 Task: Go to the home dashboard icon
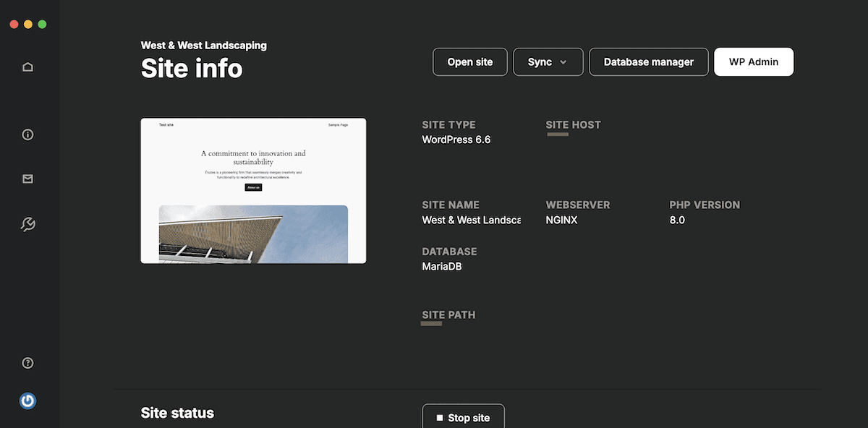tap(27, 67)
